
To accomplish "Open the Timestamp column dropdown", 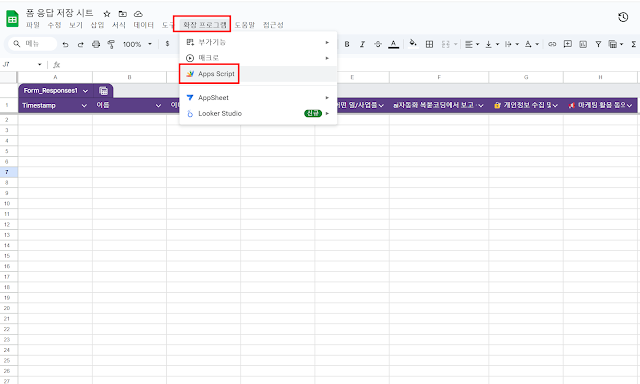I will 84,106.
